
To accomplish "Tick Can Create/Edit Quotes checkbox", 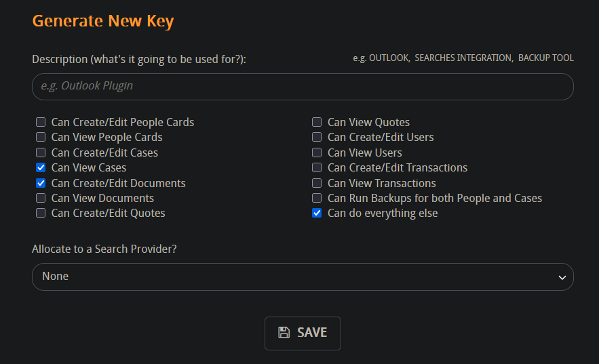I will point(41,213).
